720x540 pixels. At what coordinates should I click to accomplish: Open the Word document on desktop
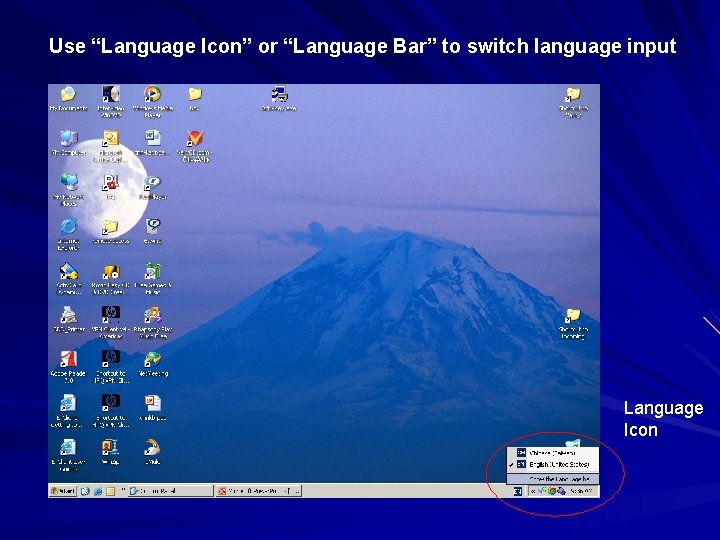pyautogui.click(x=152, y=143)
